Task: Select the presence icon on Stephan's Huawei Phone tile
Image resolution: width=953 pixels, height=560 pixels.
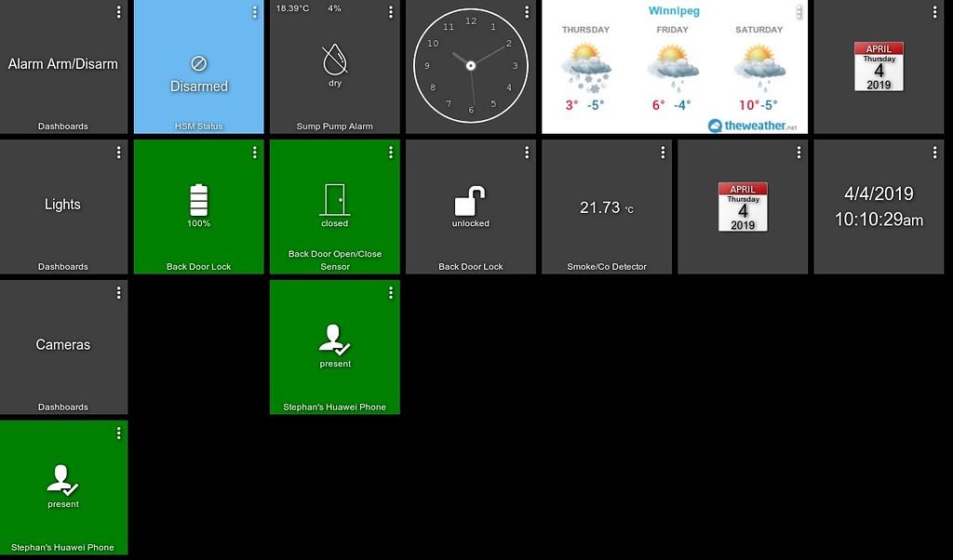Action: (334, 339)
